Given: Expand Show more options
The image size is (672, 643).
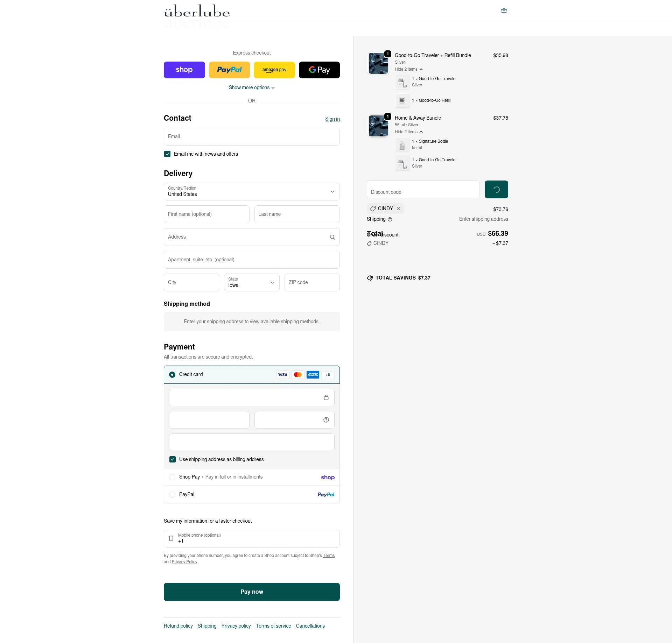Looking at the screenshot, I should click(252, 87).
